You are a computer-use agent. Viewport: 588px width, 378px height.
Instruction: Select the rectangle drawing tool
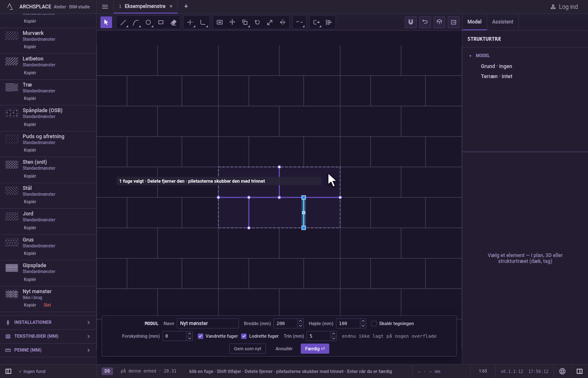pos(161,22)
